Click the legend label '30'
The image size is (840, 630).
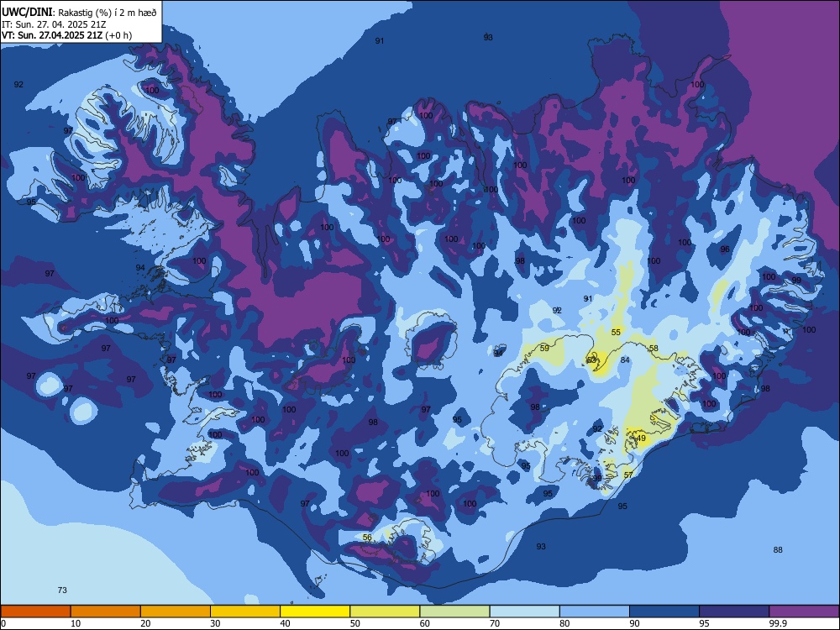215,623
